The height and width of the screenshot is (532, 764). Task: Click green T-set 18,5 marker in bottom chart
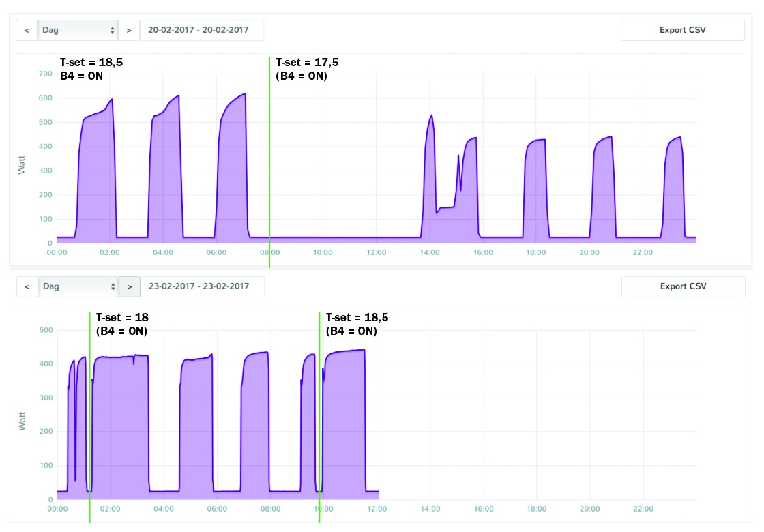320,417
